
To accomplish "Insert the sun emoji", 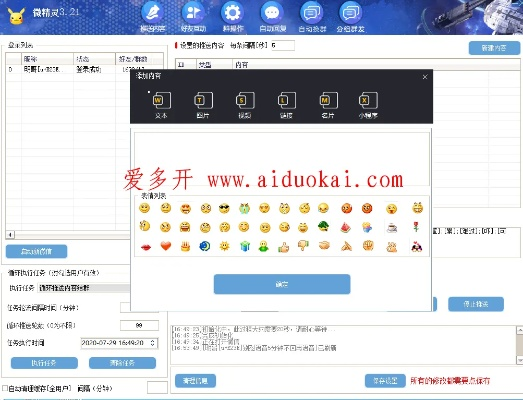I will click(x=224, y=246).
